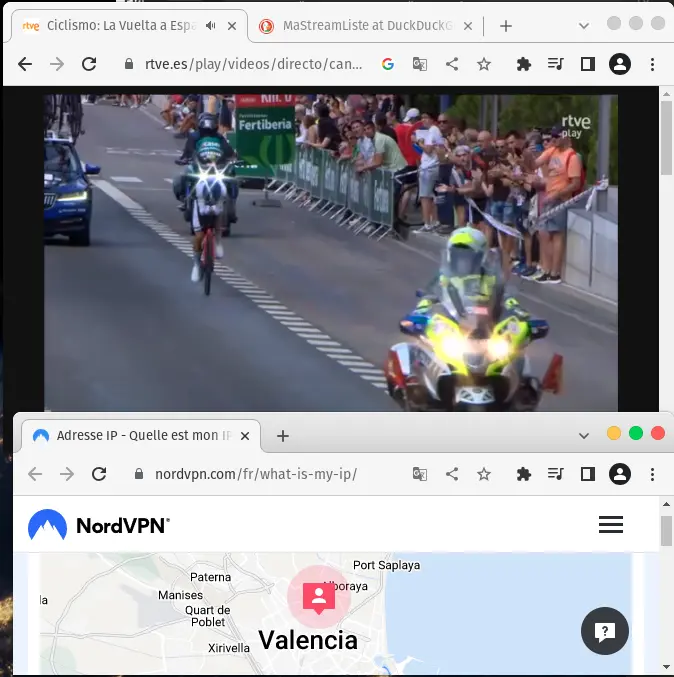Viewport: 674px width, 677px height.
Task: Bookmark the NordVPN page with star icon
Action: coord(484,474)
